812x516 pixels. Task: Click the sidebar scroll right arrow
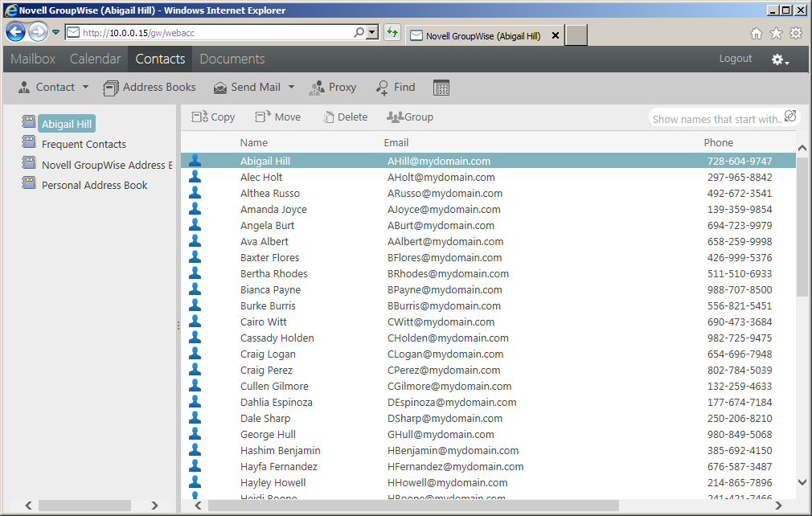click(154, 505)
